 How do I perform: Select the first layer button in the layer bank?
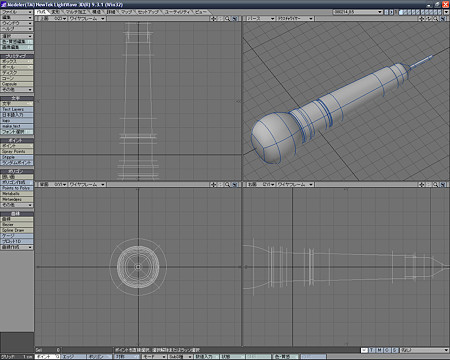(401, 12)
